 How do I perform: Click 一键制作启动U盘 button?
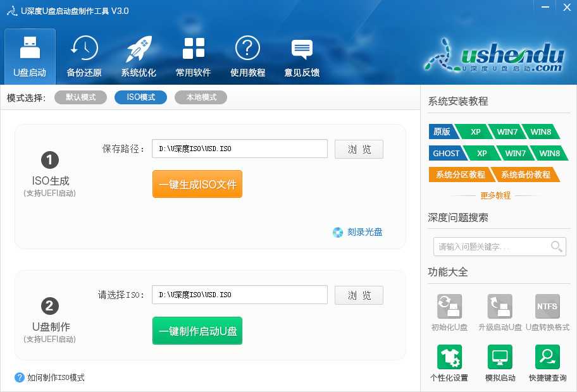coord(197,331)
